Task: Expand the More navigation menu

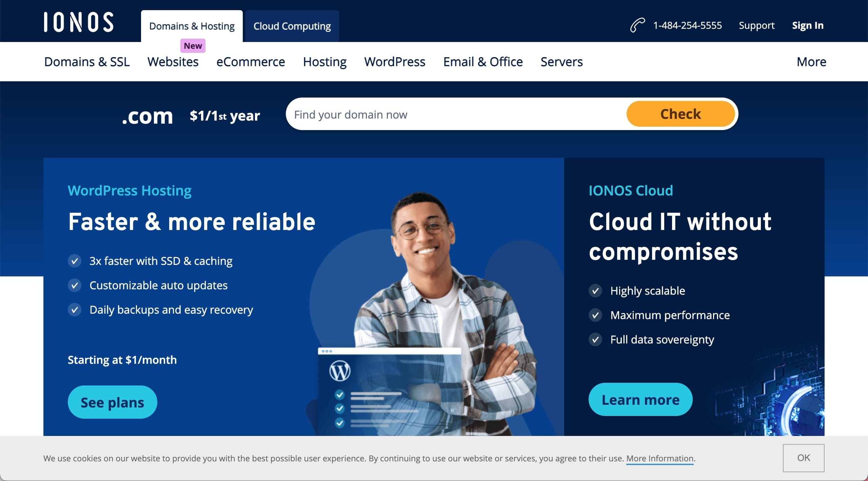Action: point(811,62)
